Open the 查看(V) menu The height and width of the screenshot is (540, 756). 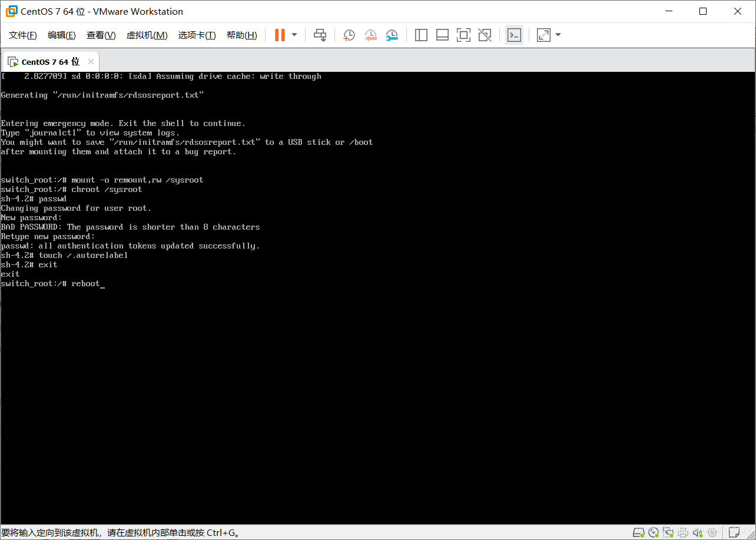[x=101, y=35]
